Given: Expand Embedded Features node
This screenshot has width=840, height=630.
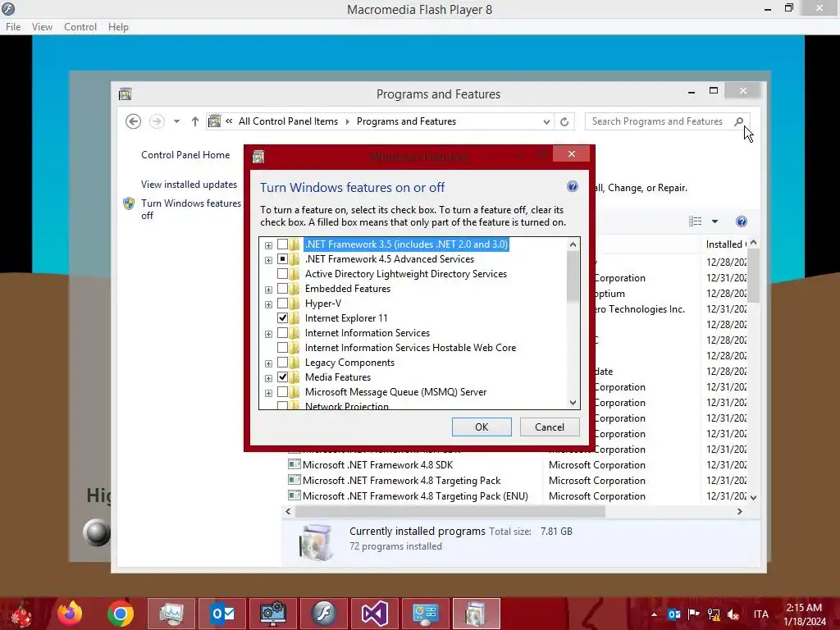Looking at the screenshot, I should pos(268,290).
